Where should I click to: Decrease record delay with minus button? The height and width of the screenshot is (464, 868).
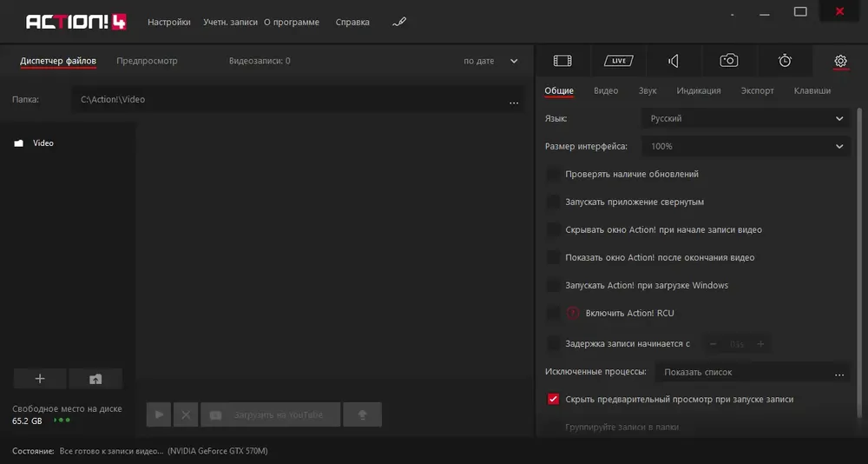pyautogui.click(x=713, y=344)
